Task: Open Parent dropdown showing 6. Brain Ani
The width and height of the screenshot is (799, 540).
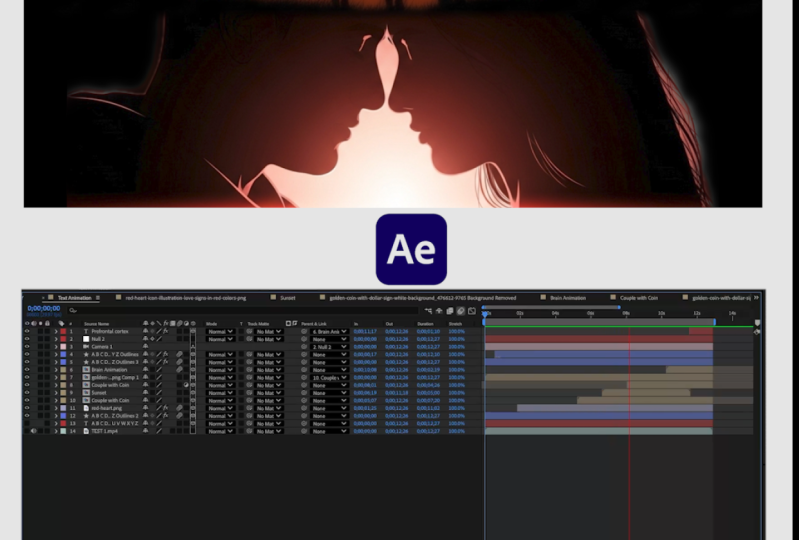Action: coord(329,331)
